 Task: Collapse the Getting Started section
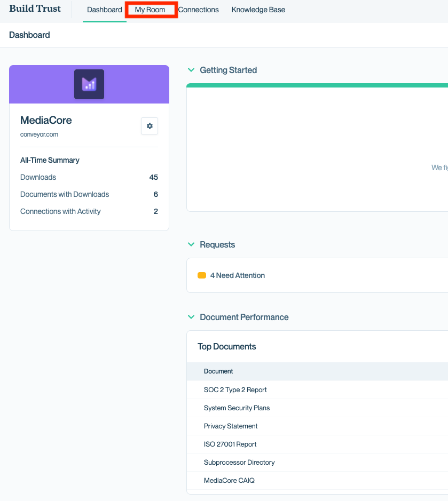(191, 70)
